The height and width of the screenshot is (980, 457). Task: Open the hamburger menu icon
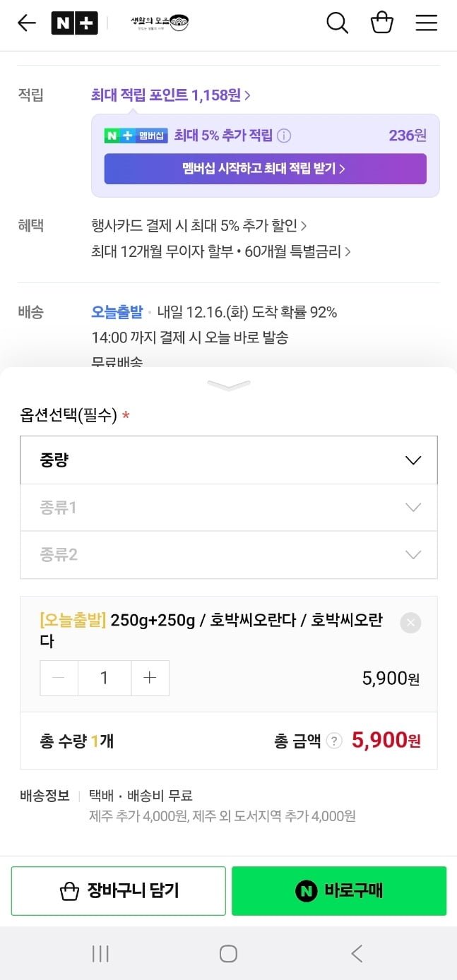427,23
